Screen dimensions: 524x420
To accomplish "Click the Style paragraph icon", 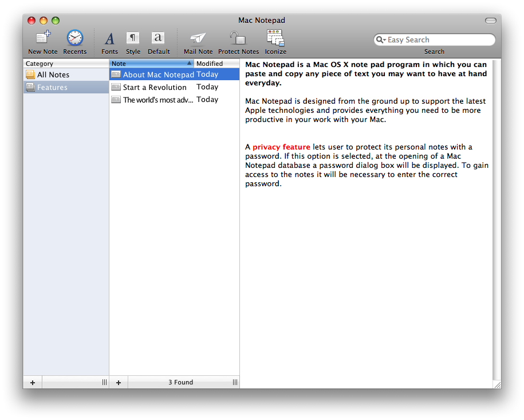I will (x=133, y=38).
